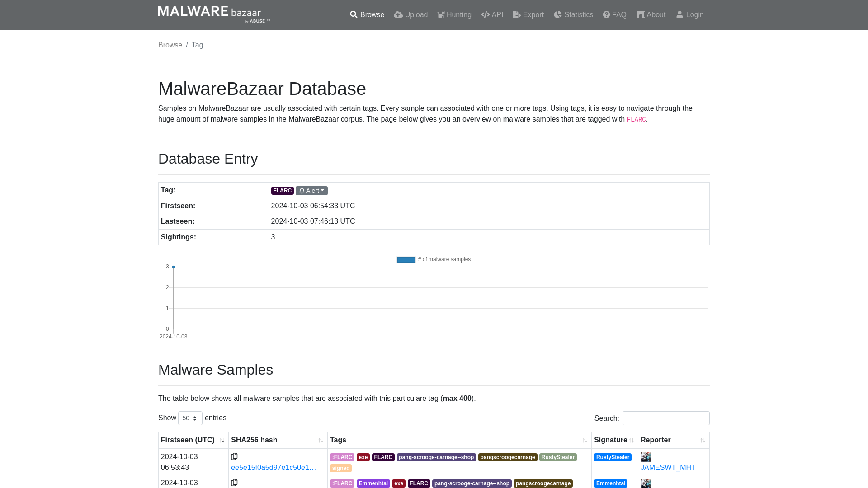The image size is (868, 488).
Task: Click the FLARC tag badge in Database Entry
Action: (x=282, y=191)
